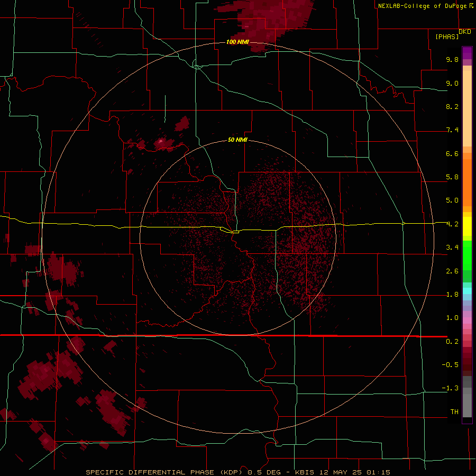Select the 7.4 scale value

pos(452,130)
